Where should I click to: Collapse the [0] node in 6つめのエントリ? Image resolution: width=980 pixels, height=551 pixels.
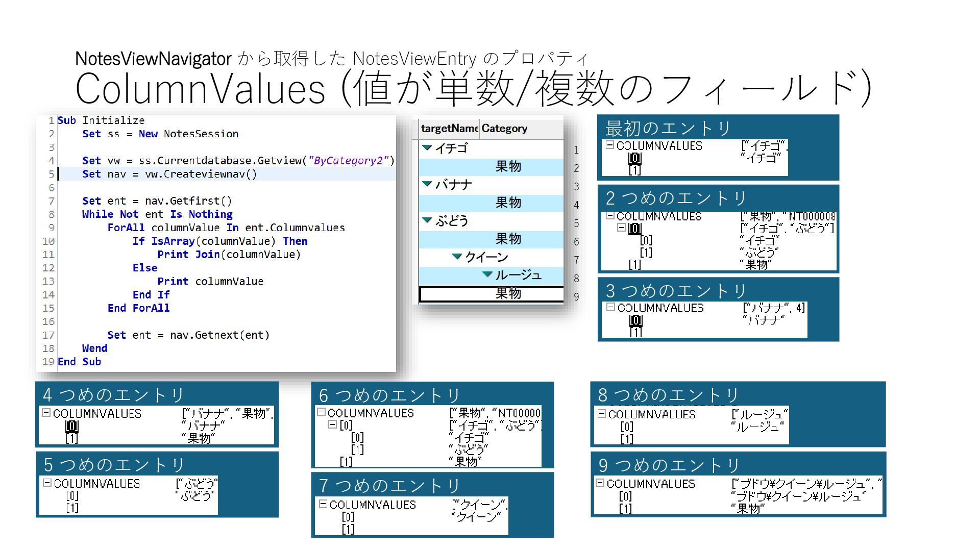click(x=332, y=424)
